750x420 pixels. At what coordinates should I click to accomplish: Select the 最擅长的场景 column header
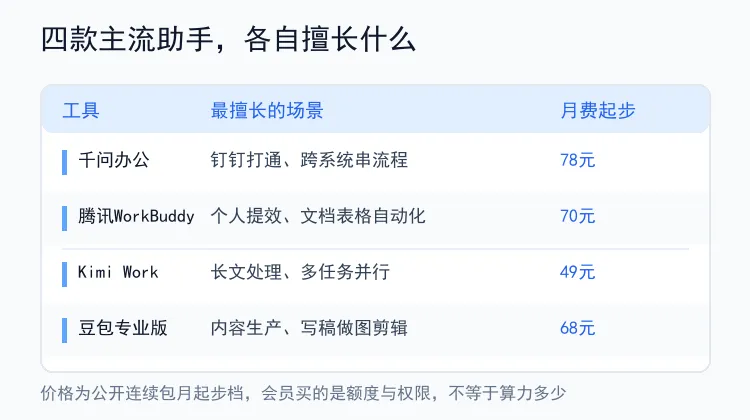(x=267, y=111)
